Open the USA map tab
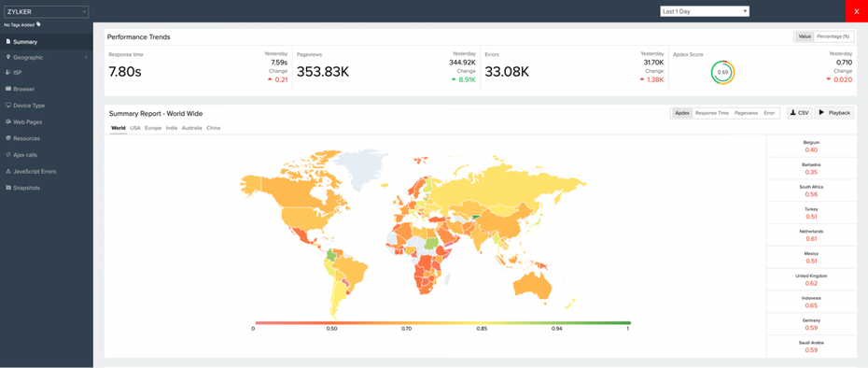 click(135, 128)
